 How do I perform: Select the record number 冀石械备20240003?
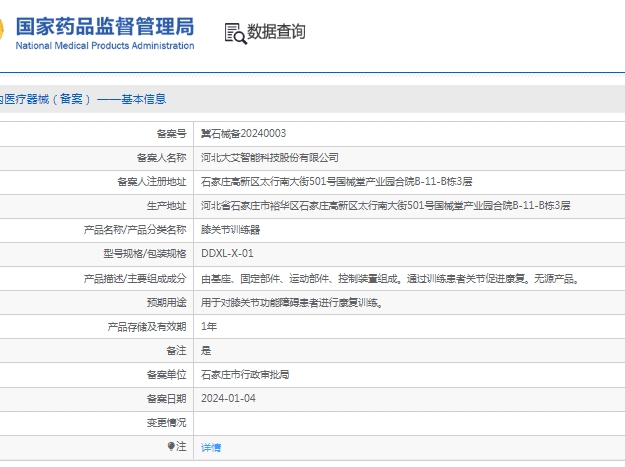tap(244, 133)
